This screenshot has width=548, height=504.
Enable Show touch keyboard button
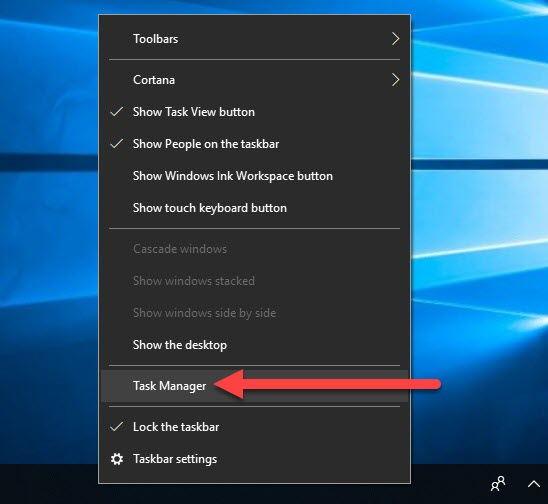[x=254, y=208]
